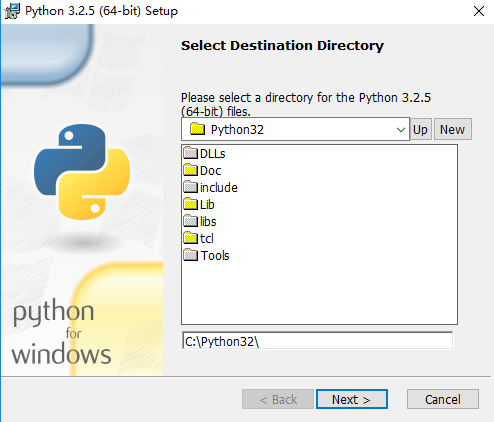Click the Python32 text in the directory combo box
The height and width of the screenshot is (422, 494).
pyautogui.click(x=237, y=129)
